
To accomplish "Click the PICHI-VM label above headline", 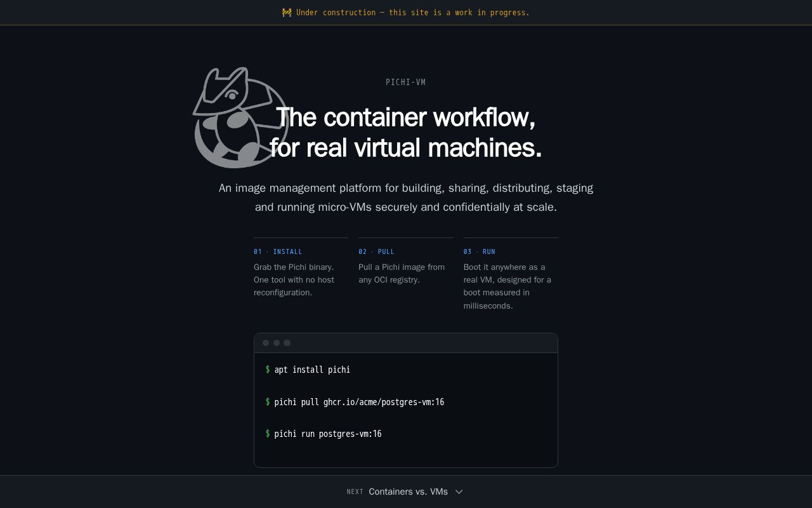I will click(x=406, y=83).
